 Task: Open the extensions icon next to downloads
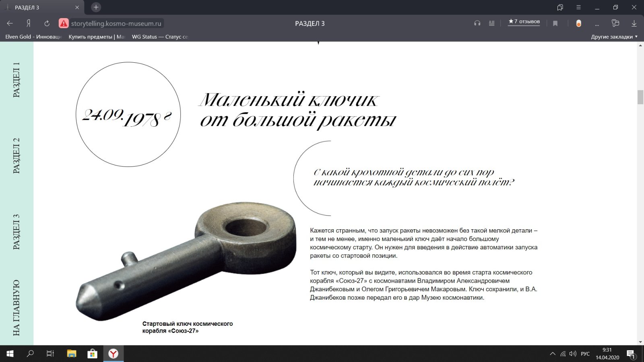615,23
